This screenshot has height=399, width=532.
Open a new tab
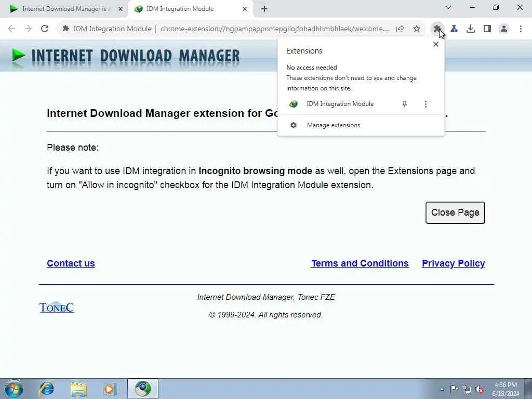click(x=264, y=9)
